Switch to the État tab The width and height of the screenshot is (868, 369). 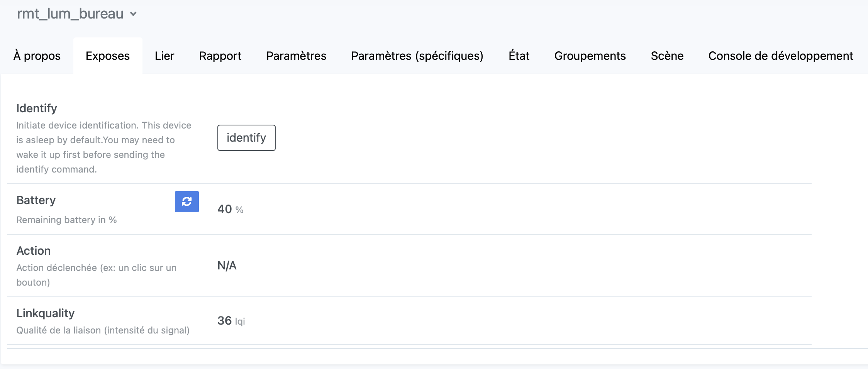click(519, 56)
